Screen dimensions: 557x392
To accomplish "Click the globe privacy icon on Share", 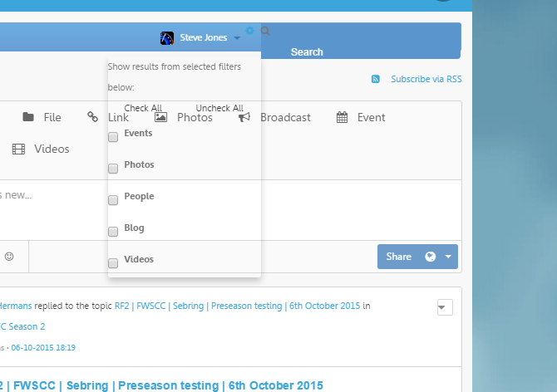I will [x=431, y=257].
